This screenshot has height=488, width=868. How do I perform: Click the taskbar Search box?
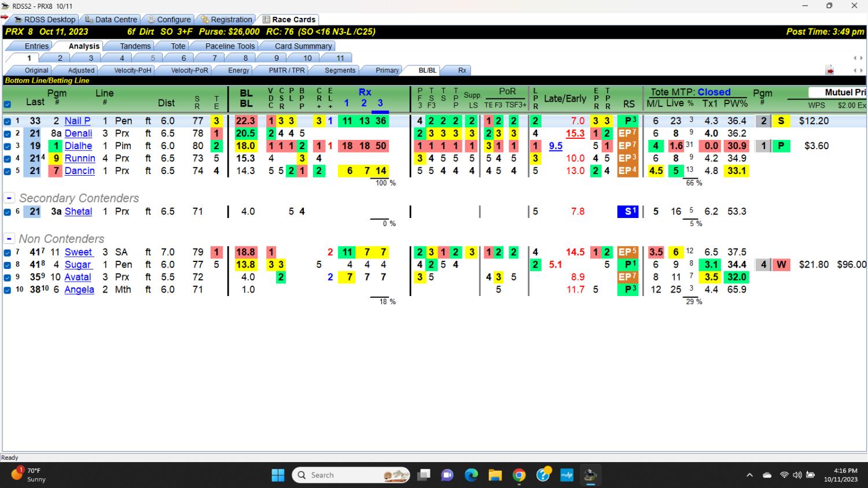pyautogui.click(x=351, y=475)
